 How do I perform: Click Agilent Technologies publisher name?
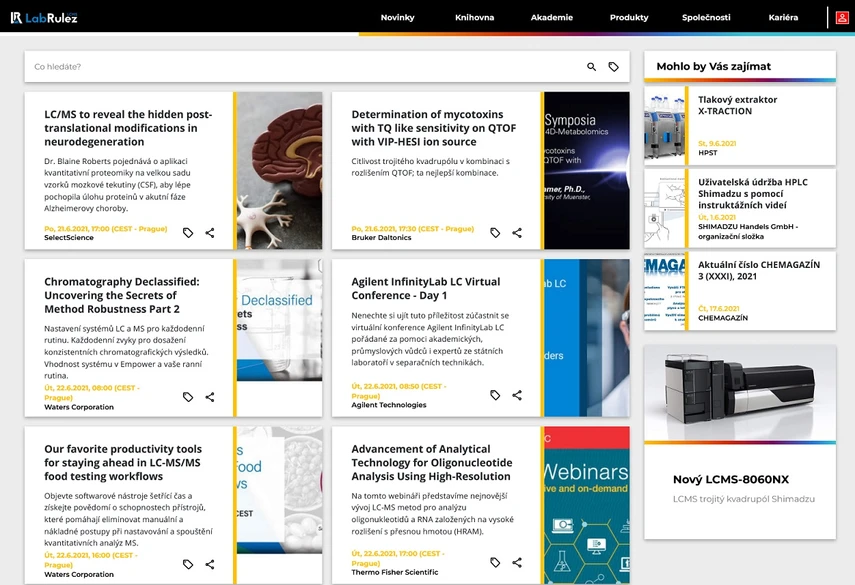pyautogui.click(x=389, y=405)
